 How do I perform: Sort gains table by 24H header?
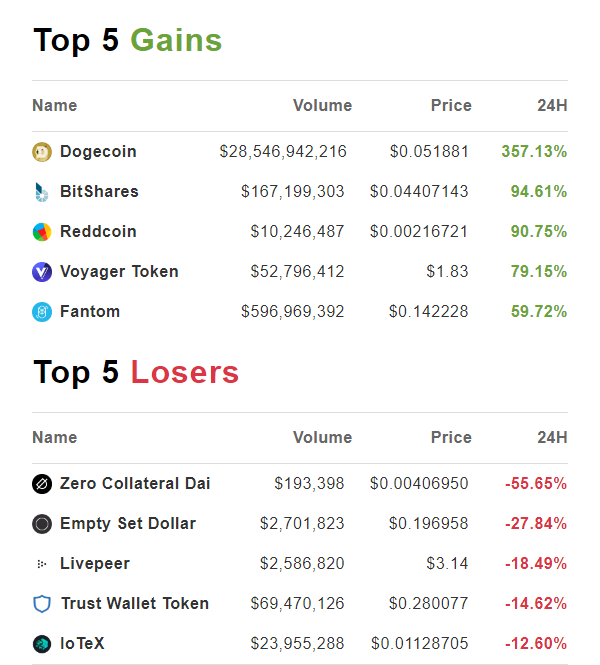(551, 106)
